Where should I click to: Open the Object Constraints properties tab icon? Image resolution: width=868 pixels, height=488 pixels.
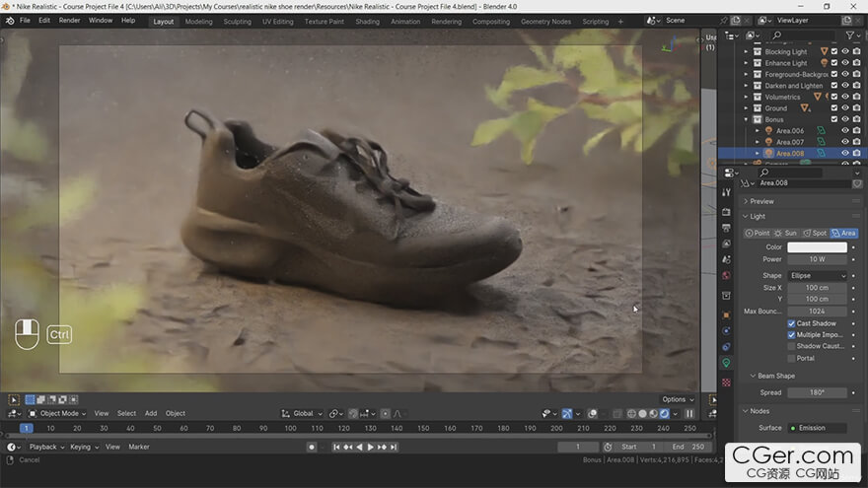[726, 347]
